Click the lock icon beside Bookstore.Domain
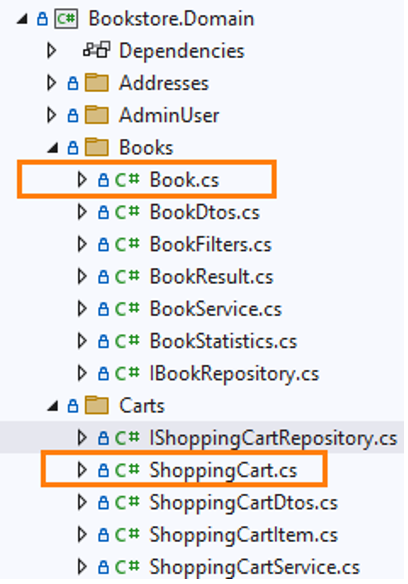 pos(42,19)
